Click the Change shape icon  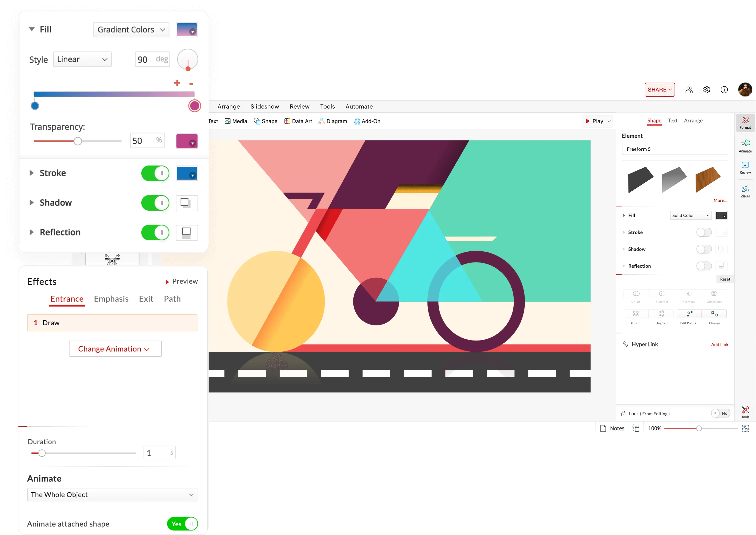[x=714, y=314]
